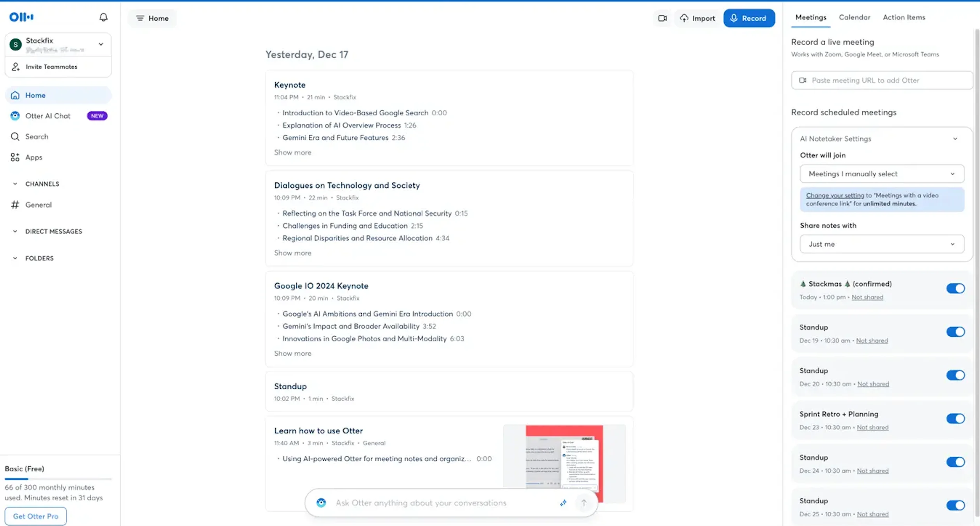This screenshot has height=526, width=980.
Task: Jump to Challenges in Funding and Education
Action: [x=345, y=226]
